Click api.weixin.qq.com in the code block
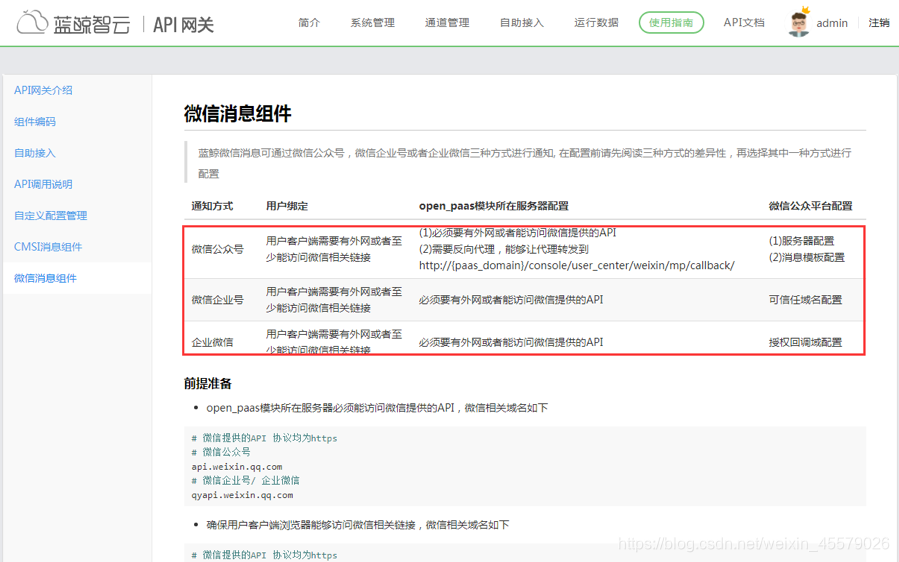The image size is (899, 562). (x=237, y=466)
